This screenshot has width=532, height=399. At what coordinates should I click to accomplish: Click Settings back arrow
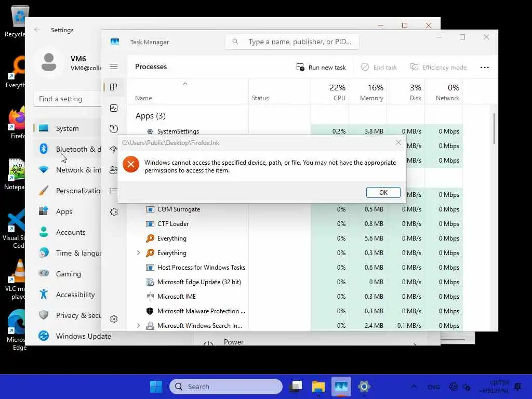37,30
